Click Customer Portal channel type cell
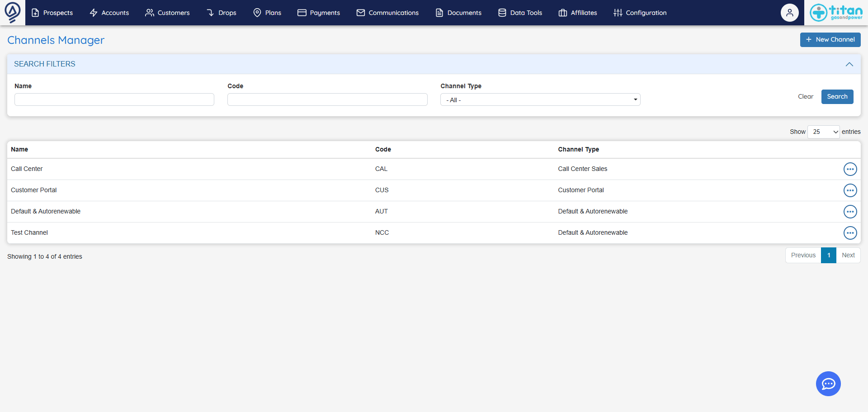This screenshot has height=412, width=868. coord(581,190)
